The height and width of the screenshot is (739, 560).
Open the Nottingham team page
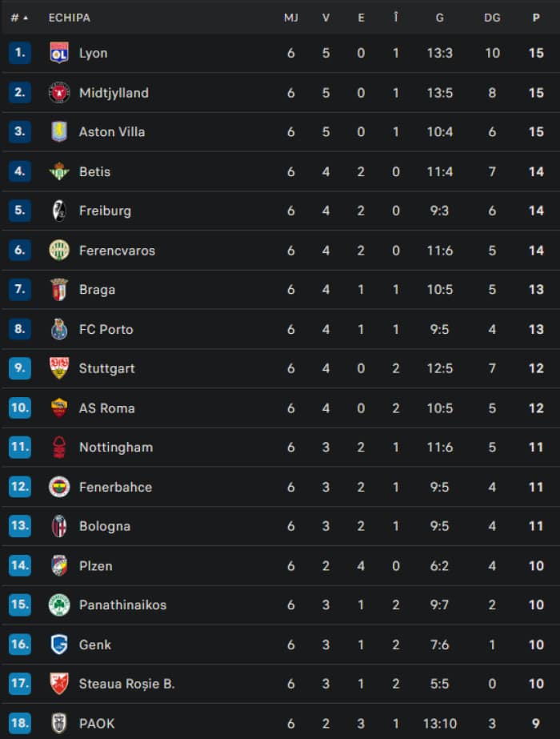pyautogui.click(x=115, y=448)
